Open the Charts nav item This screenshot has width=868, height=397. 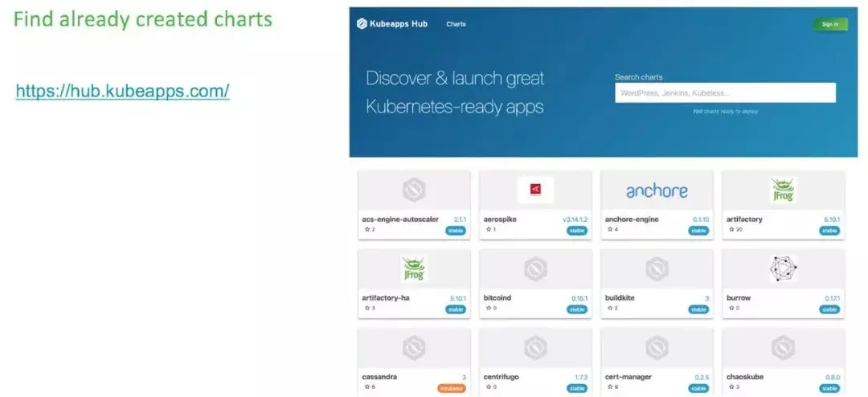[457, 24]
